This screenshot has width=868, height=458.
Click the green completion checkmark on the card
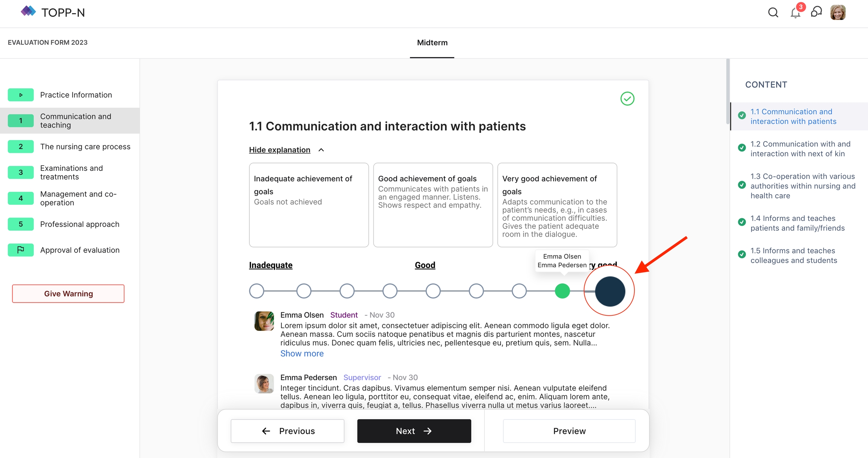click(627, 99)
